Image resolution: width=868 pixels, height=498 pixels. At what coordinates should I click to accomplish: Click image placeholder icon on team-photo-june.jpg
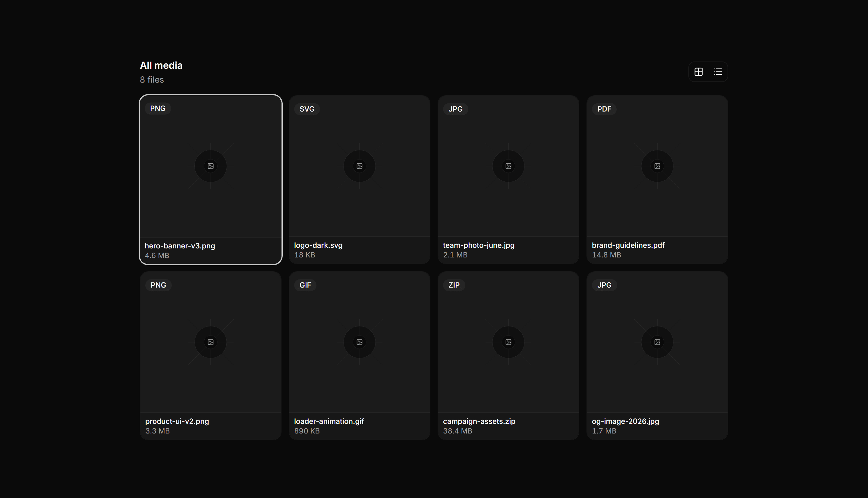coord(508,166)
